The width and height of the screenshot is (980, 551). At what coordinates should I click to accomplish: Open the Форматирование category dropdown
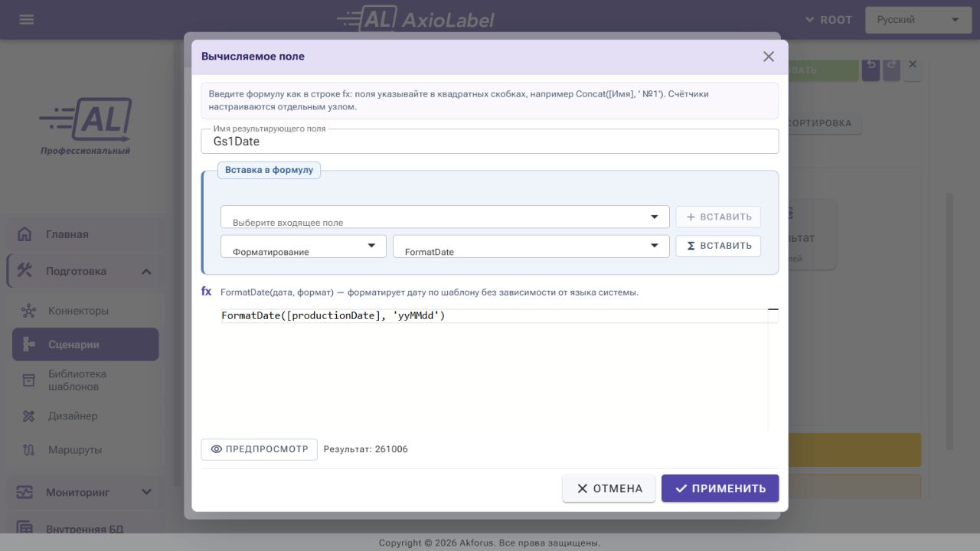pyautogui.click(x=303, y=246)
